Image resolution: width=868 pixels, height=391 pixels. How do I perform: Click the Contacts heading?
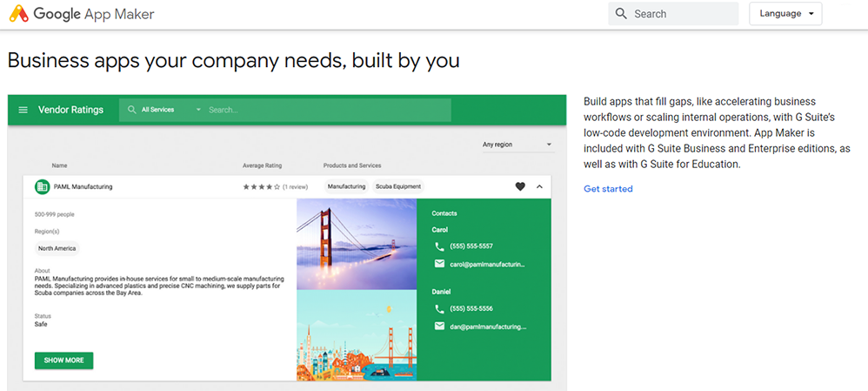pos(444,213)
